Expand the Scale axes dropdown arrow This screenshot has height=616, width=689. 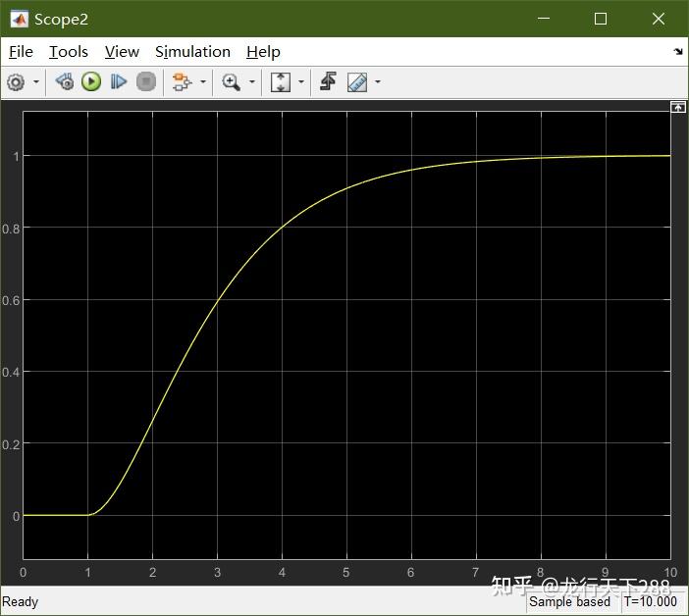pyautogui.click(x=301, y=82)
